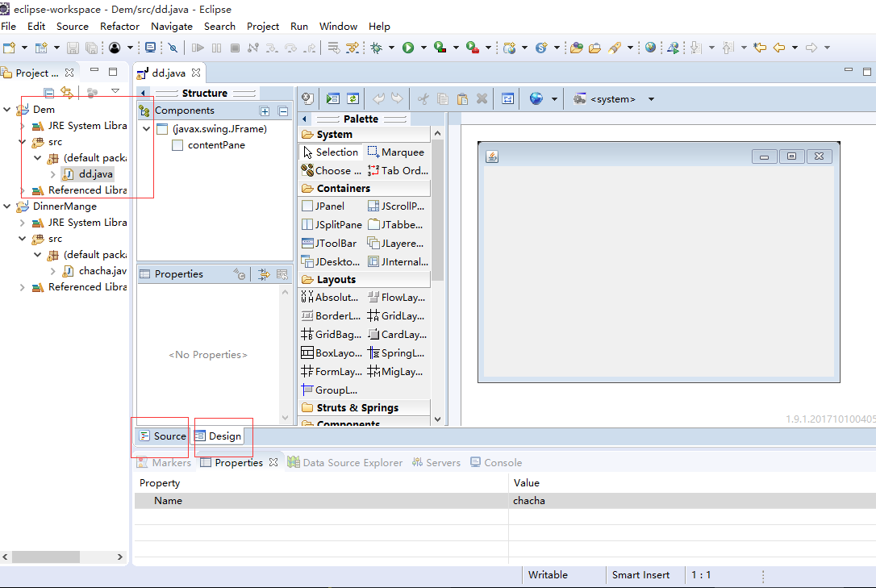Switch to the Design tab
Screen dimensions: 876x588
coord(219,436)
